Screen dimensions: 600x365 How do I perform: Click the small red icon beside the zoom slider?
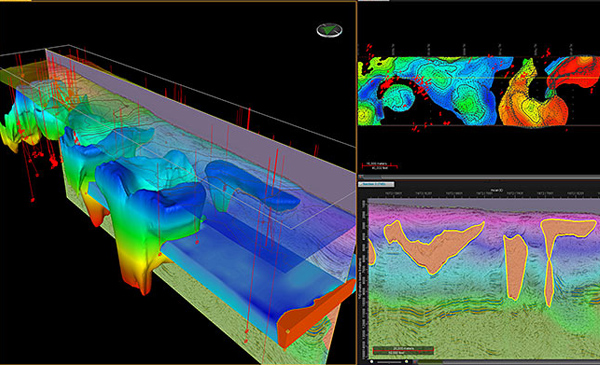tap(415, 362)
